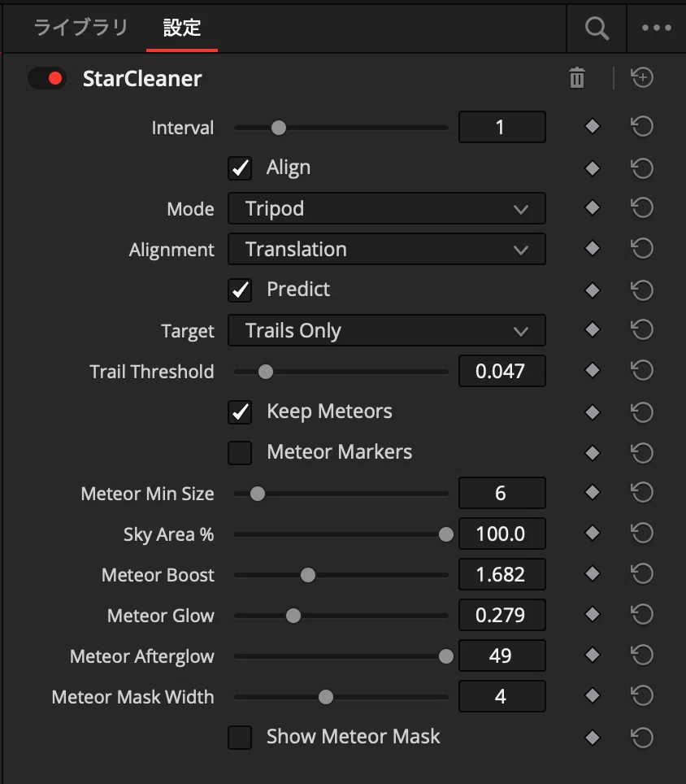
Task: Reset the Align parameter
Action: coord(642,168)
